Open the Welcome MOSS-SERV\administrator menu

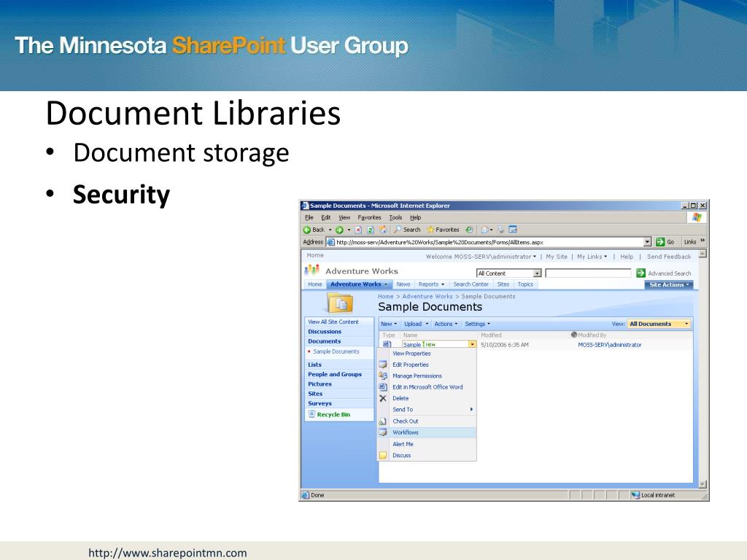(481, 256)
